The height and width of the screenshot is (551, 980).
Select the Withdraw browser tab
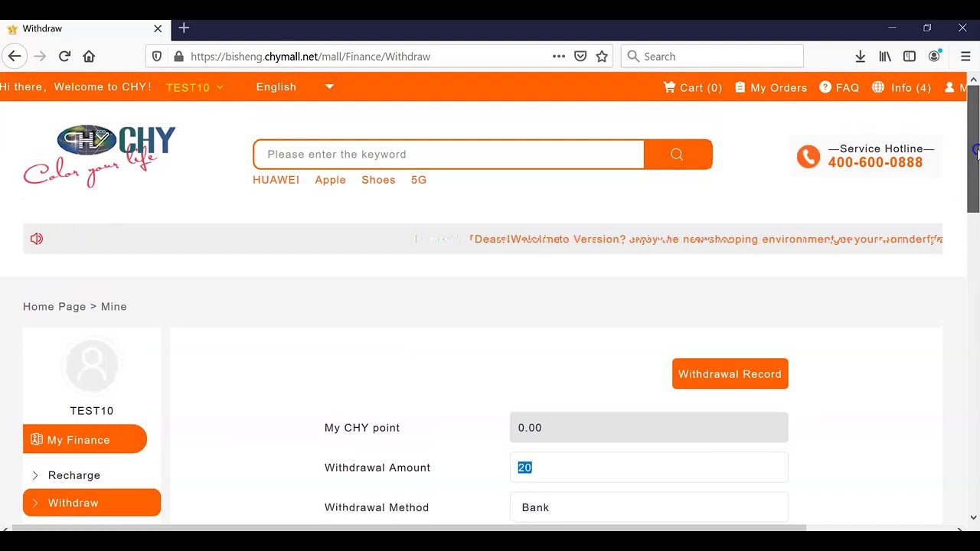point(84,28)
